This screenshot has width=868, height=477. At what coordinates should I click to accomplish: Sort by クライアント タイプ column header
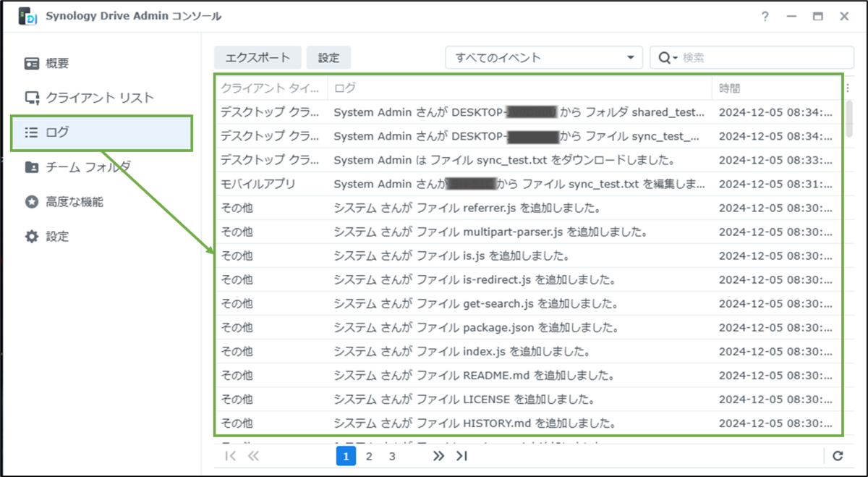click(269, 88)
